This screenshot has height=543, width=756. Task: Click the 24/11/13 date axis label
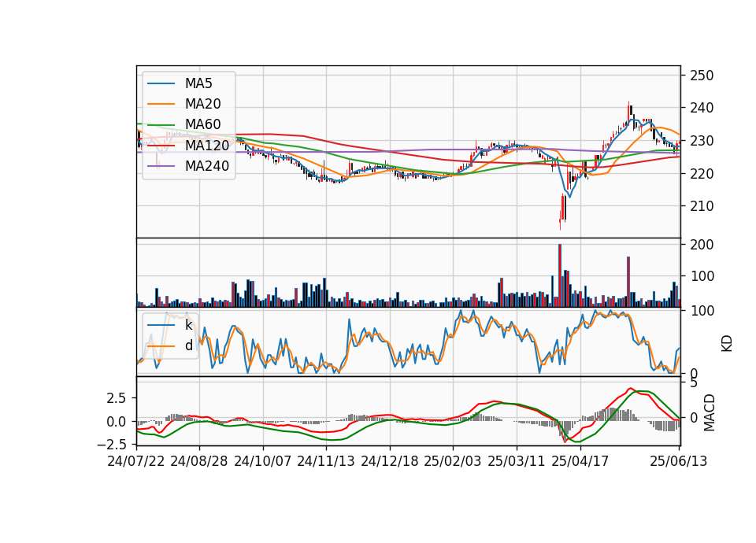click(x=326, y=461)
